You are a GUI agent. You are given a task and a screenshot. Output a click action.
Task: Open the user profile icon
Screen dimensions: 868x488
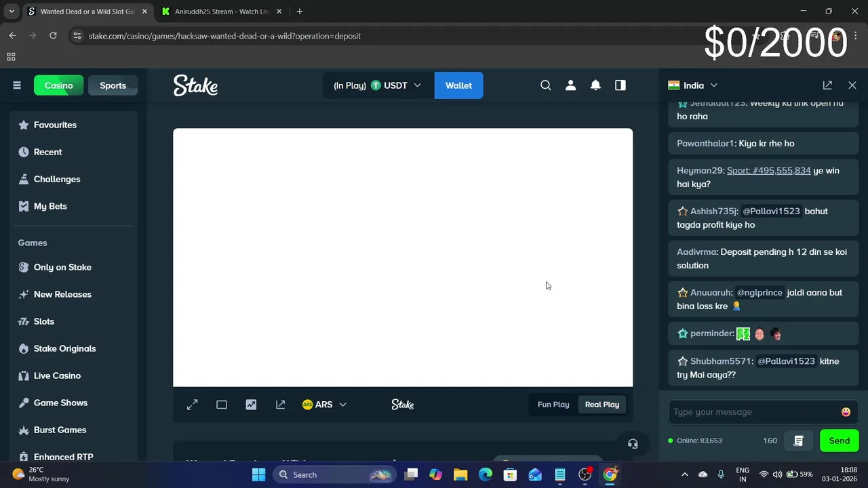point(571,85)
